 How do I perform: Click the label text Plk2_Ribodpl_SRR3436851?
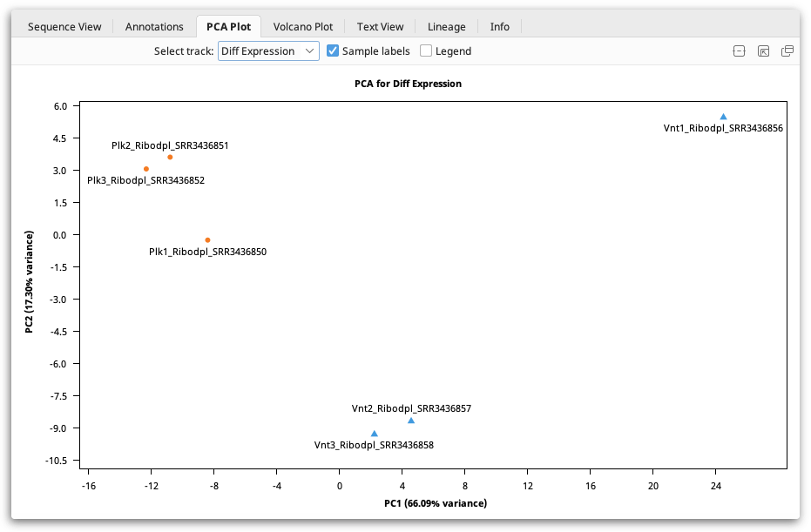[x=170, y=145]
